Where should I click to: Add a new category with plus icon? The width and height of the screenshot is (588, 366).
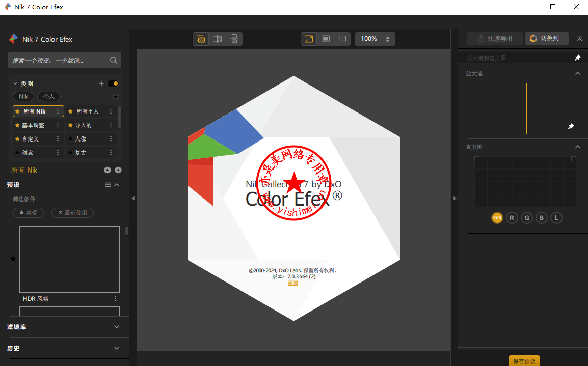101,83
